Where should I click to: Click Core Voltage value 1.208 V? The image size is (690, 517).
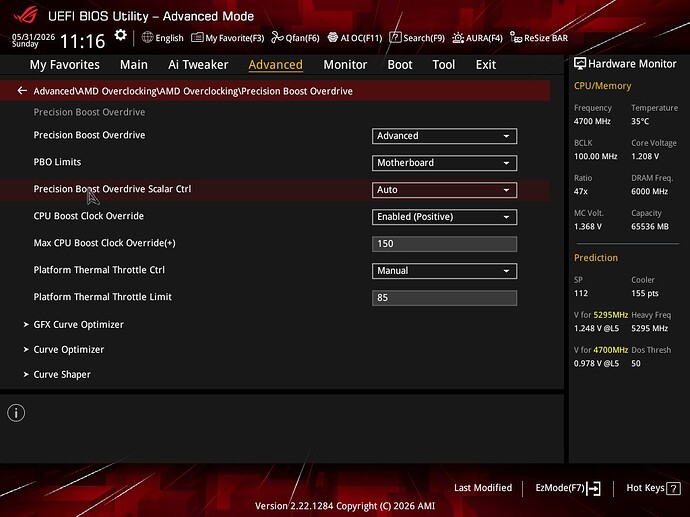[x=645, y=156]
